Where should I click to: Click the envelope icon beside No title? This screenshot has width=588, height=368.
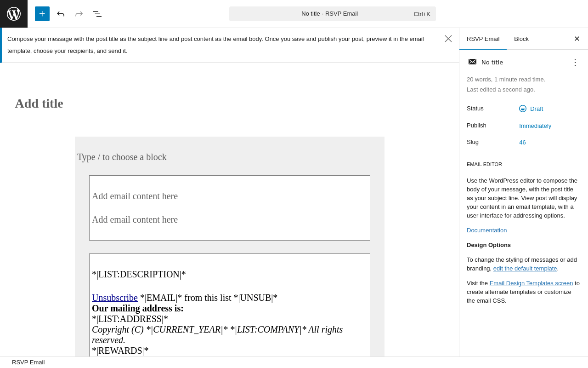pyautogui.click(x=472, y=62)
